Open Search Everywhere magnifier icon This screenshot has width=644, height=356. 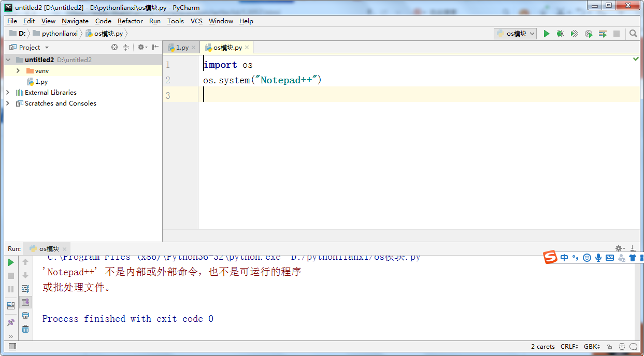[633, 34]
